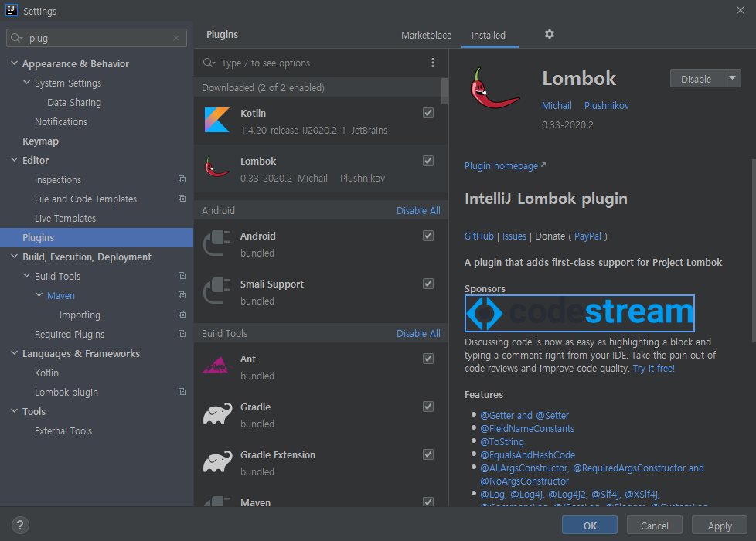Click project-level icon next to Lombok plugin
This screenshot has height=541, width=756.
click(182, 392)
